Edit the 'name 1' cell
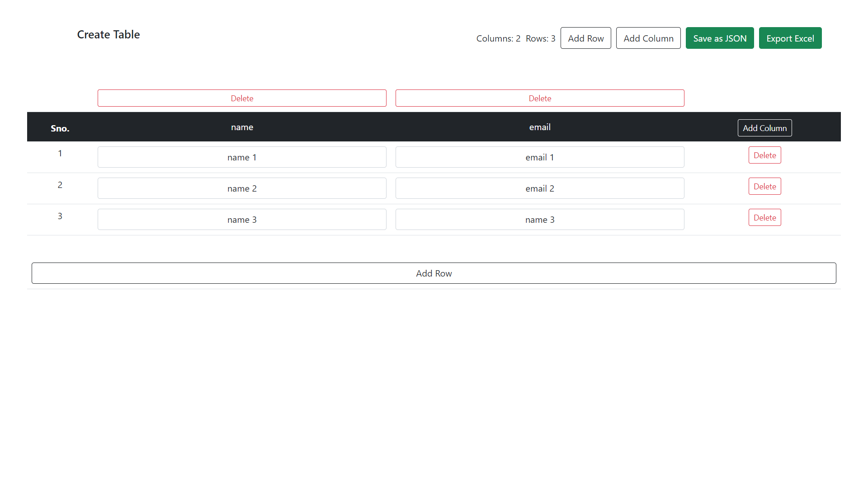 (242, 157)
